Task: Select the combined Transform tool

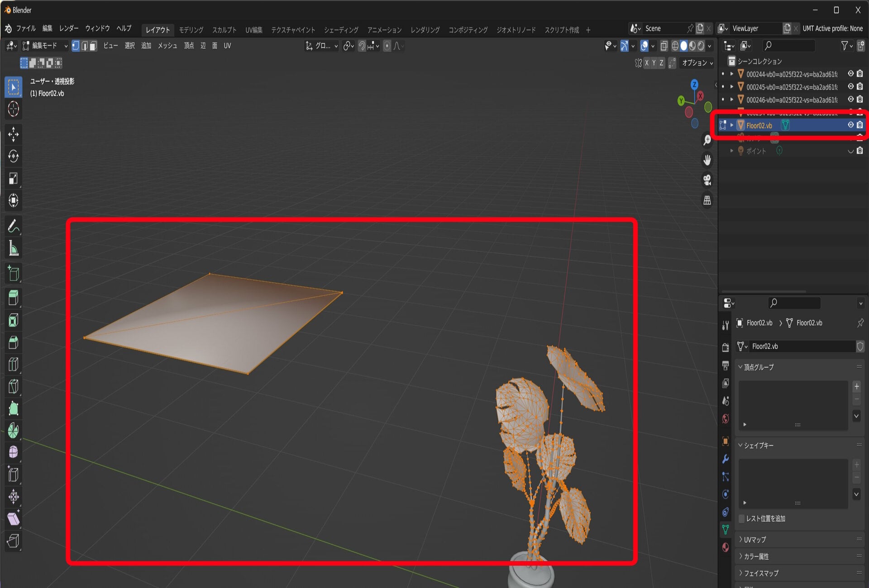Action: click(x=13, y=200)
